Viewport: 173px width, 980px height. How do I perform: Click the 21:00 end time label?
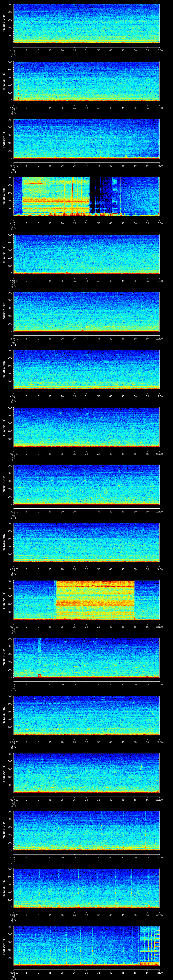pyautogui.click(x=160, y=396)
